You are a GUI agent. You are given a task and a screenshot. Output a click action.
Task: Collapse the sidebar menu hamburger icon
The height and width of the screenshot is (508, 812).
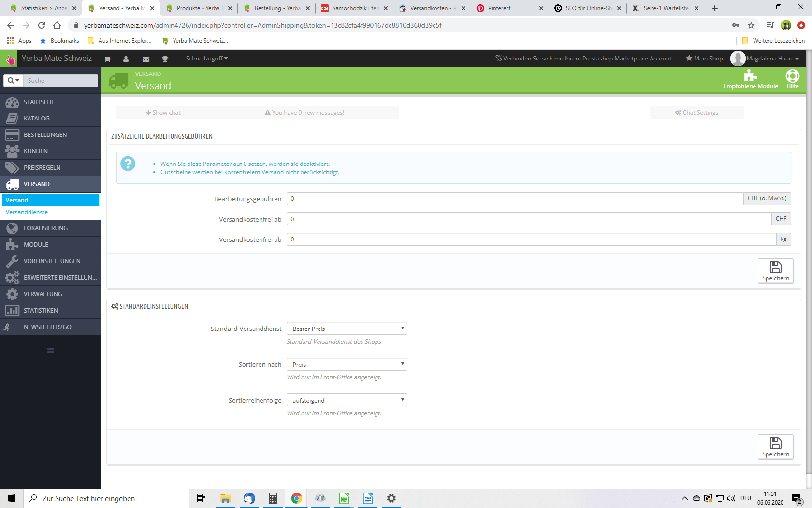[x=51, y=351]
